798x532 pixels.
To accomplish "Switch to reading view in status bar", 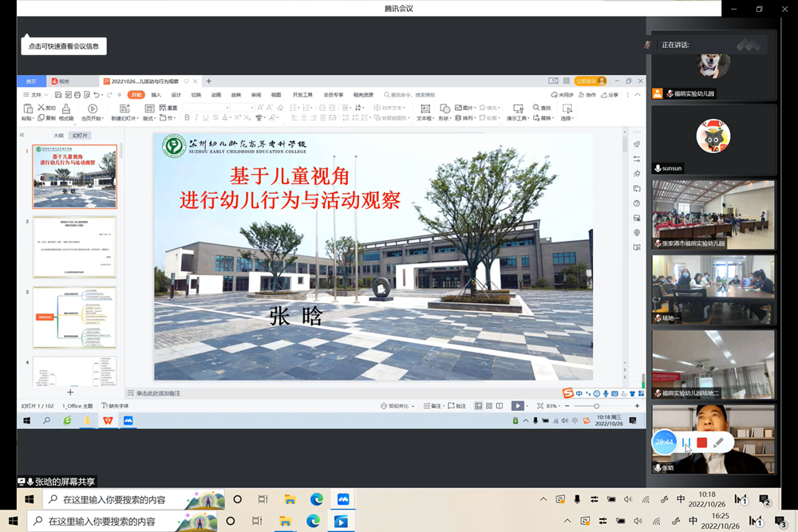I will 499,406.
